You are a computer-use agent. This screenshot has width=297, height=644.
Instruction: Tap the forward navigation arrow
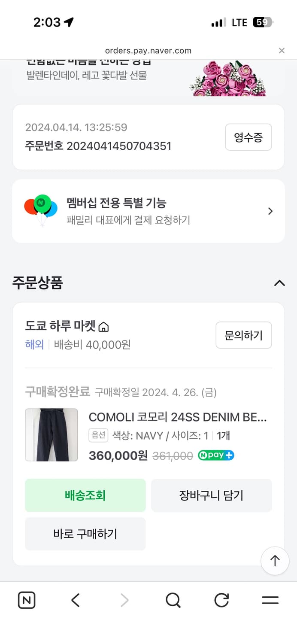124,600
